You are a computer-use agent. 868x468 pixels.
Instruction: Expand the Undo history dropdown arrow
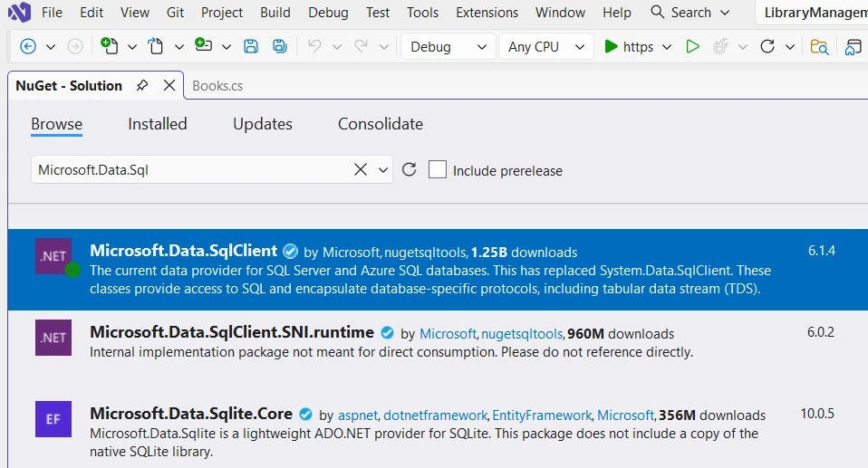point(336,47)
